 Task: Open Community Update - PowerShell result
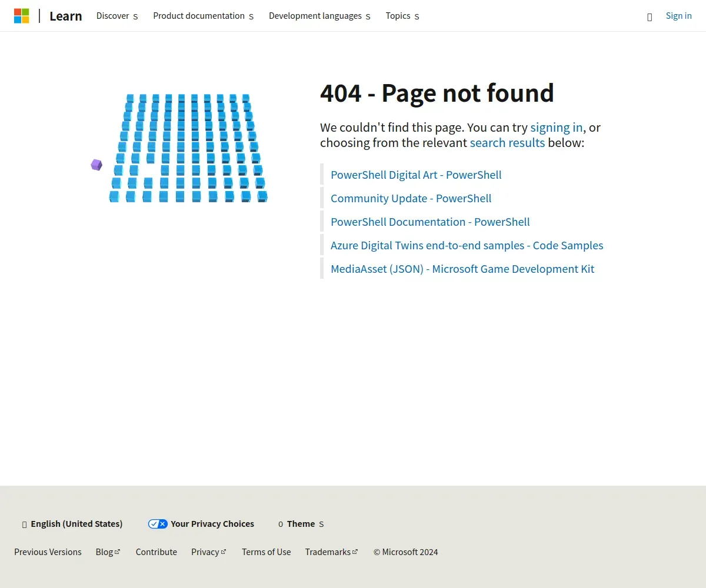(x=411, y=198)
